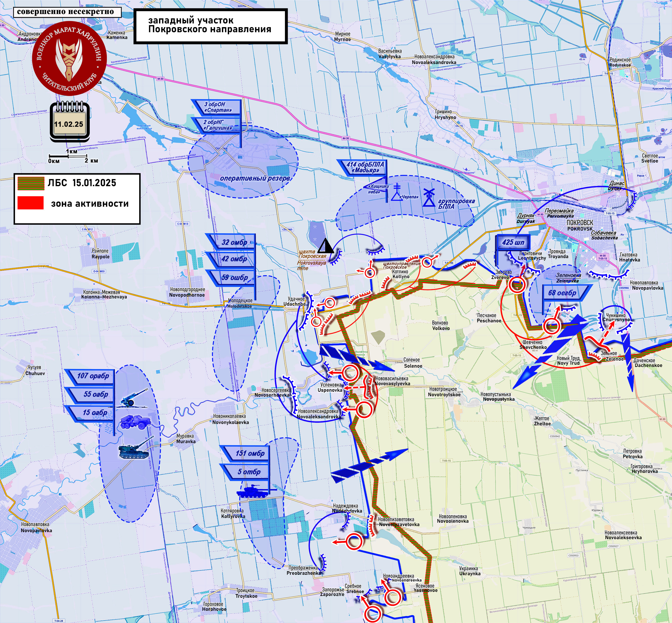Click the red Marat Khairullin club logo
Image resolution: width=672 pixels, height=623 pixels.
click(x=69, y=59)
